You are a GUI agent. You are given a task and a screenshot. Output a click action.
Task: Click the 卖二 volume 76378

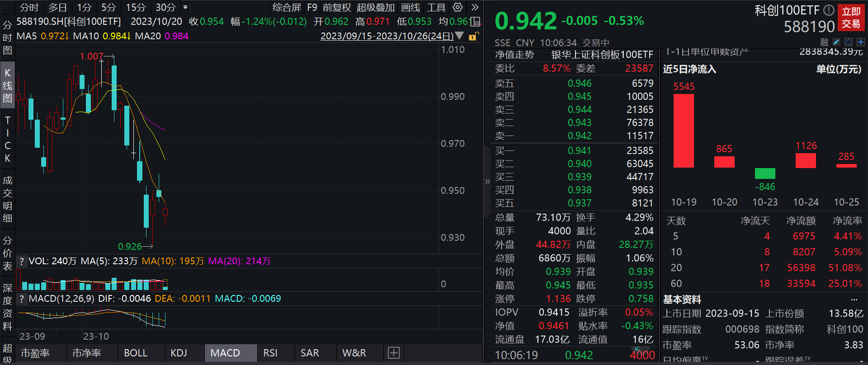[x=640, y=122]
